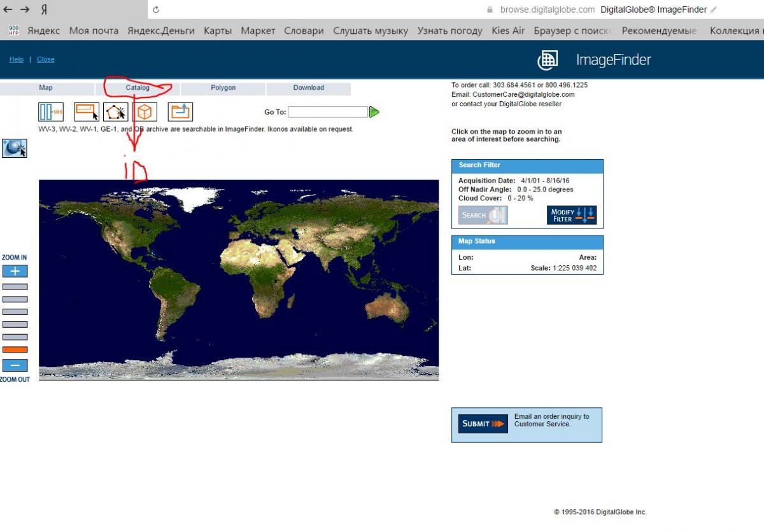The image size is (764, 532).
Task: Switch to the Download tab
Action: coord(308,88)
